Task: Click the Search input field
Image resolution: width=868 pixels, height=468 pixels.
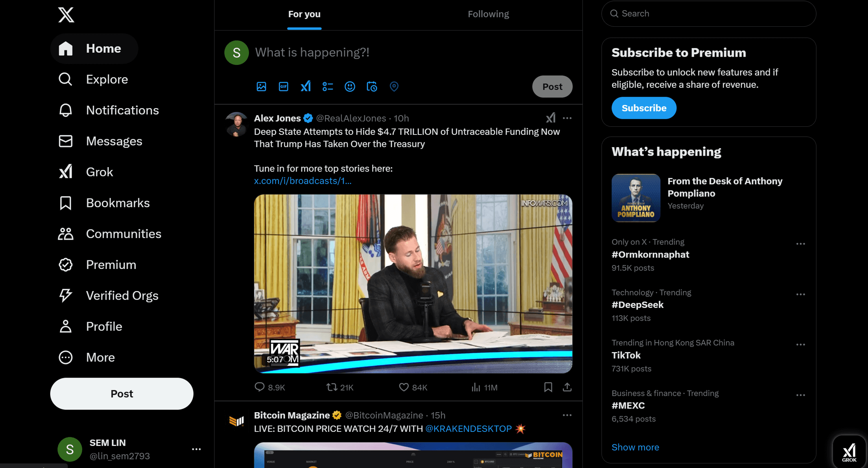Action: coord(709,14)
